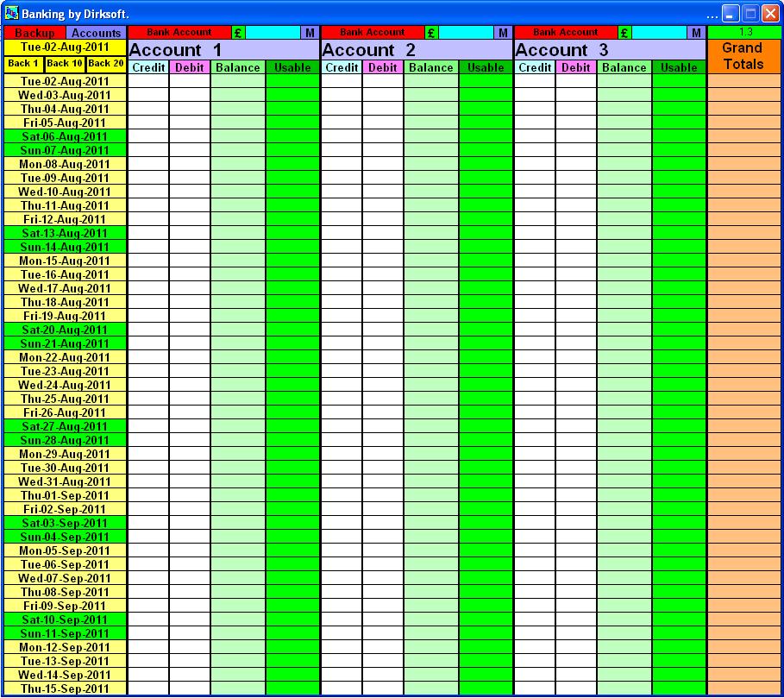
Task: Click the M button for Account 1
Action: click(310, 33)
